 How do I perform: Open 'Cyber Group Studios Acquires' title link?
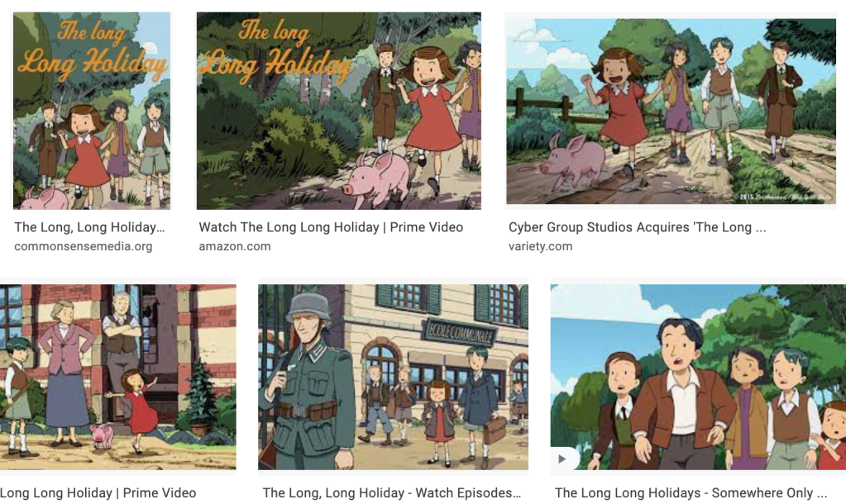[638, 227]
